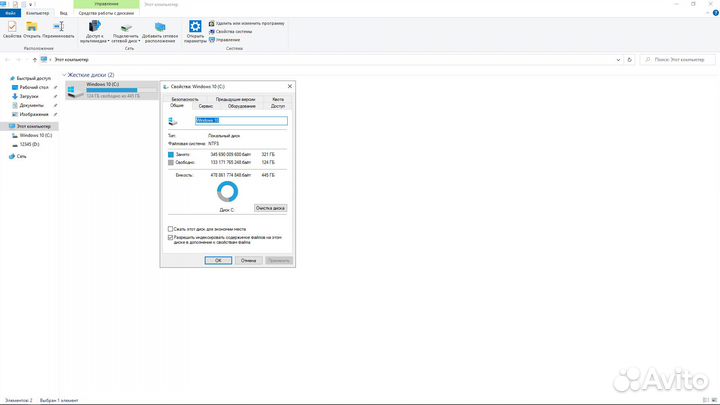The image size is (720, 405).
Task: Expand the address bar history dropdown
Action: tap(618, 60)
